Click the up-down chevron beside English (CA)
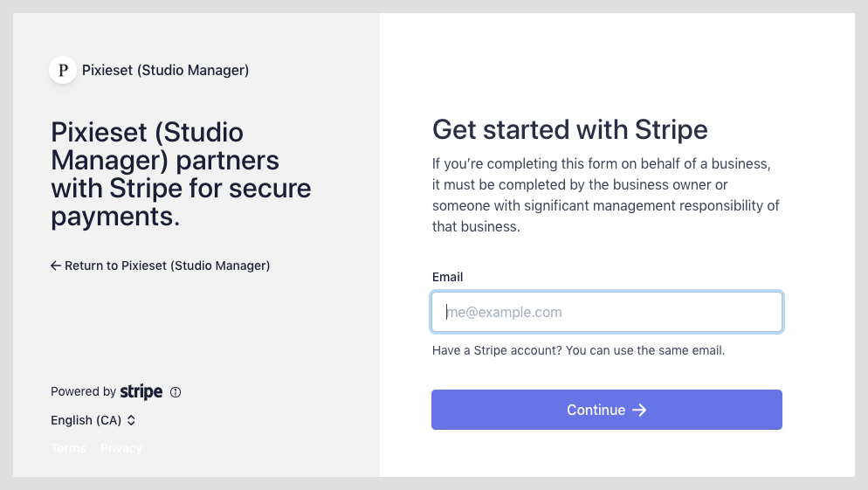This screenshot has width=868, height=490. 131,420
